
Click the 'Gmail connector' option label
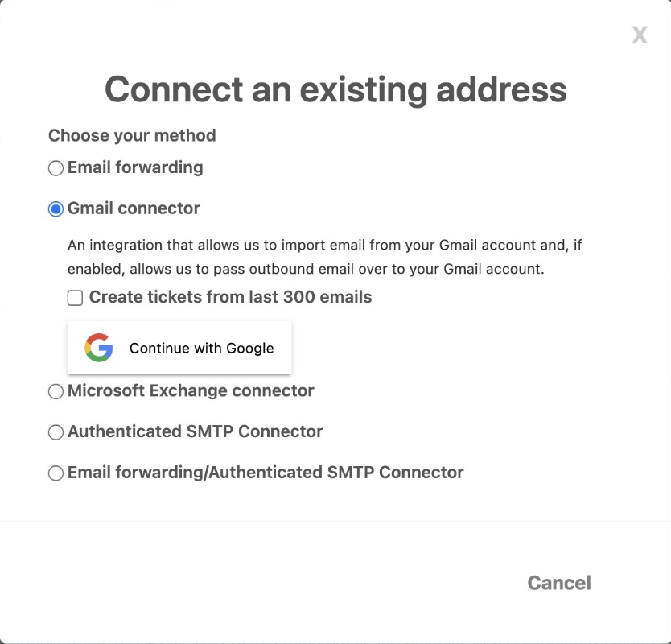(x=134, y=208)
